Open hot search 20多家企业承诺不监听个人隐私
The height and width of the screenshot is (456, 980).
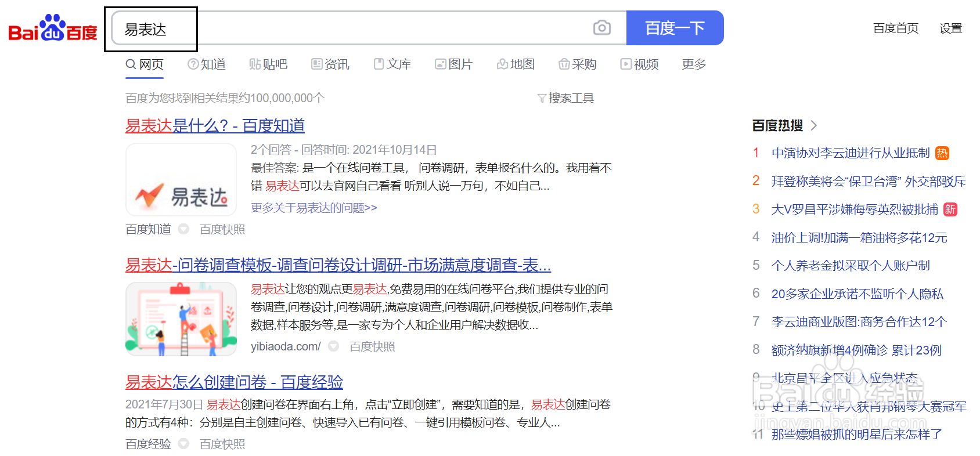point(858,294)
